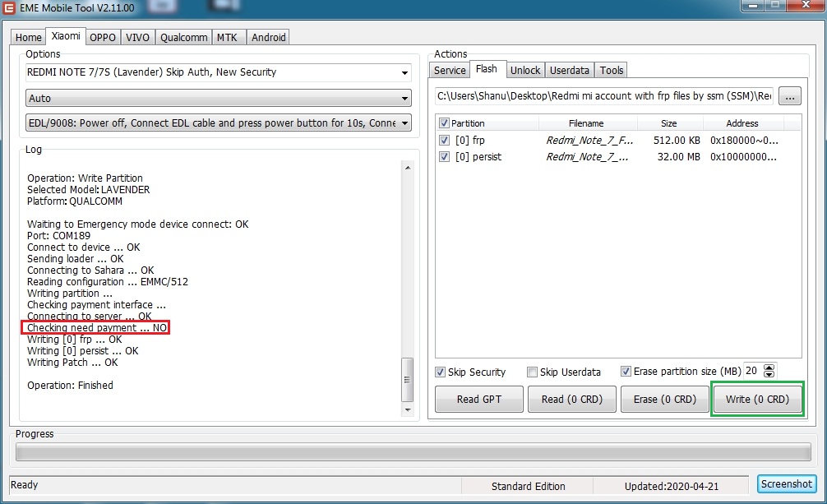Close the EME Mobile Tool window
Image resolution: width=827 pixels, height=504 pixels.
[806, 5]
